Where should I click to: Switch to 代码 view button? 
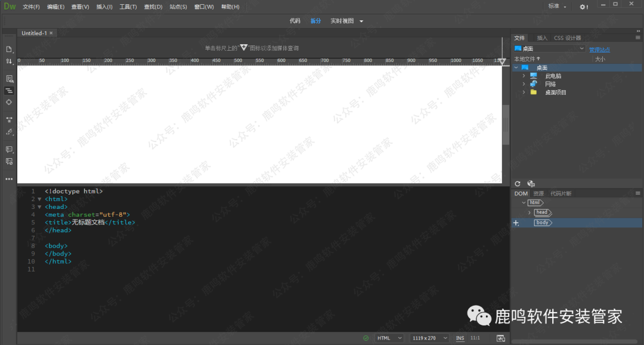295,21
